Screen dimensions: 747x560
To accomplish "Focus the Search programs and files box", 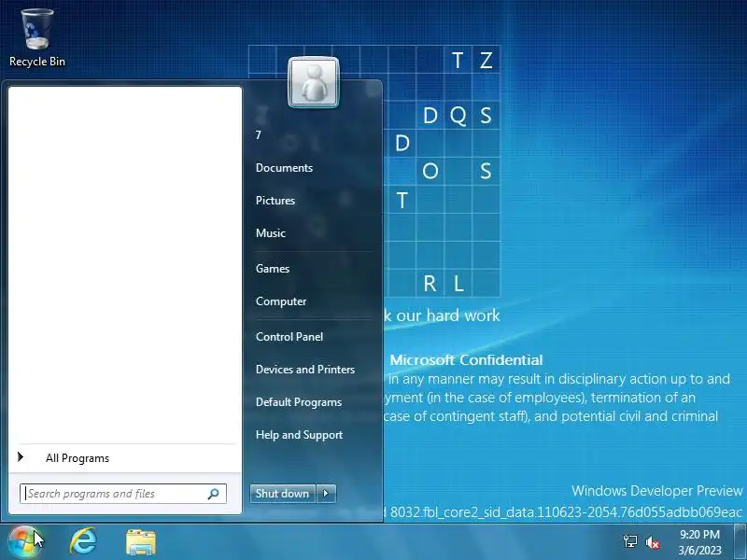I will pyautogui.click(x=123, y=494).
